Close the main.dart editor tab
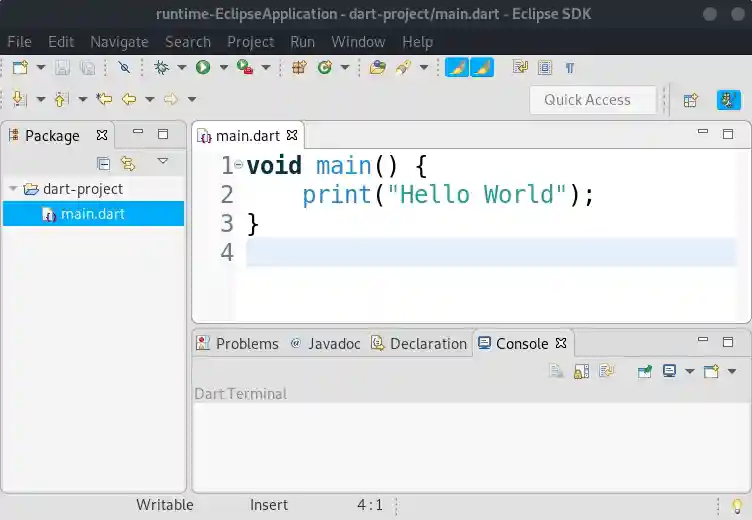Image resolution: width=752 pixels, height=520 pixels. pos(292,135)
